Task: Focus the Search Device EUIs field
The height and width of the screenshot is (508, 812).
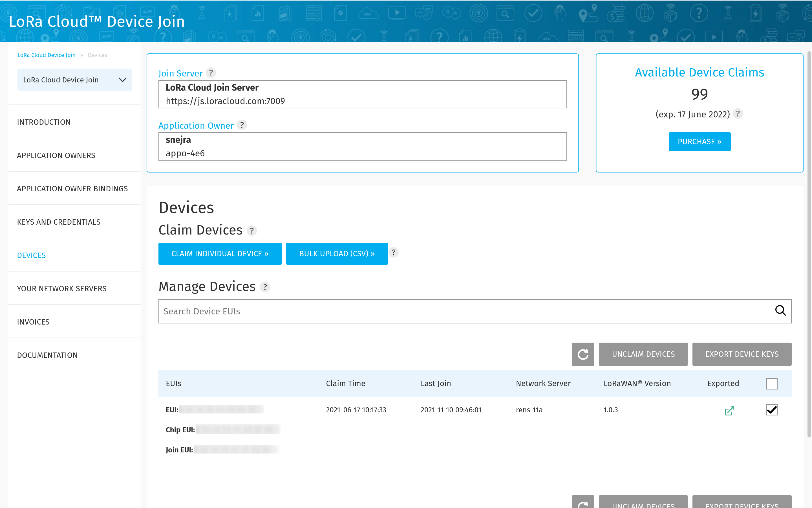Action: click(475, 311)
